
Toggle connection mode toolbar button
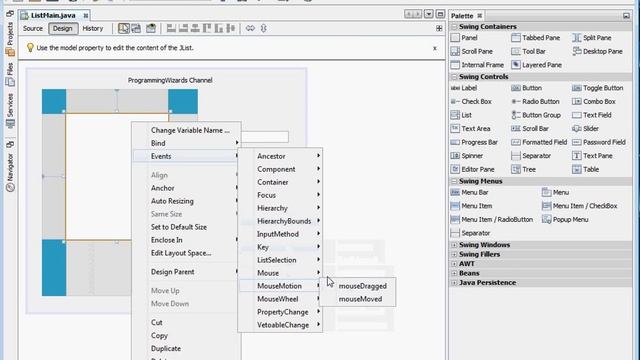point(136,28)
